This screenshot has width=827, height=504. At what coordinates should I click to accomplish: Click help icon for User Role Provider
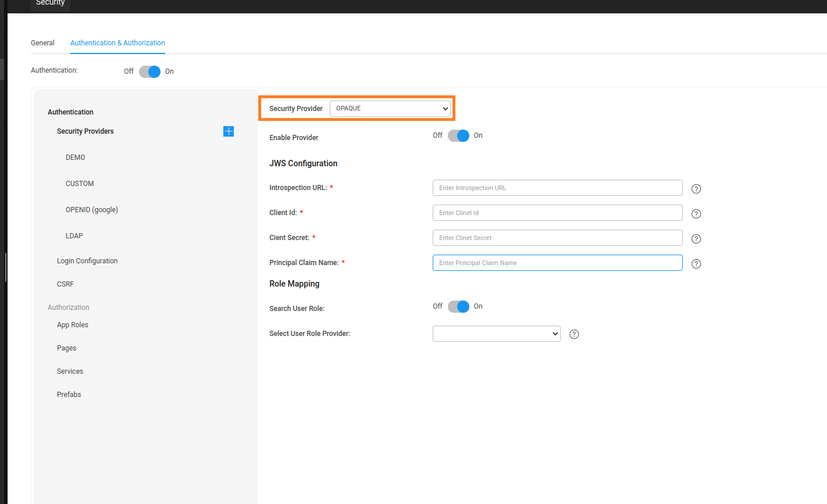pyautogui.click(x=573, y=334)
